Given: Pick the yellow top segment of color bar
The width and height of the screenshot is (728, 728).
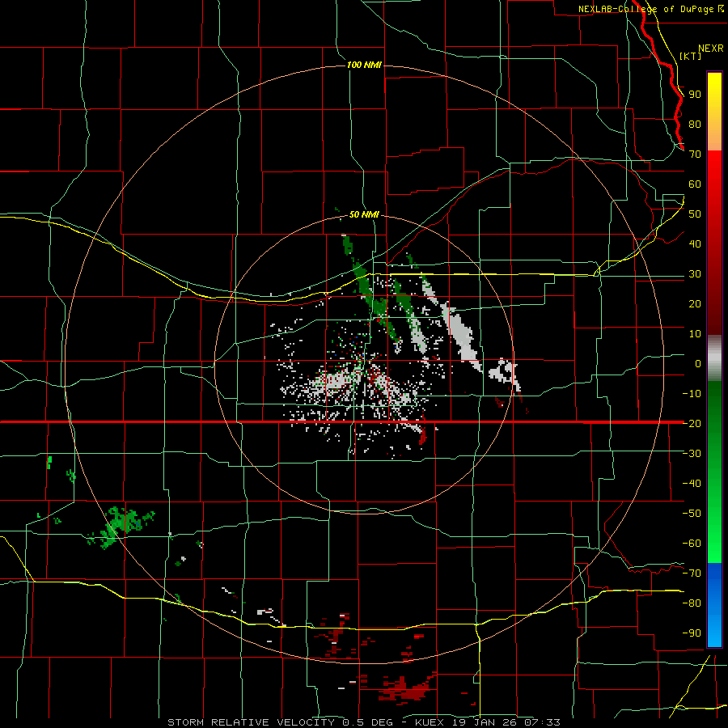Looking at the screenshot, I should coord(714,112).
